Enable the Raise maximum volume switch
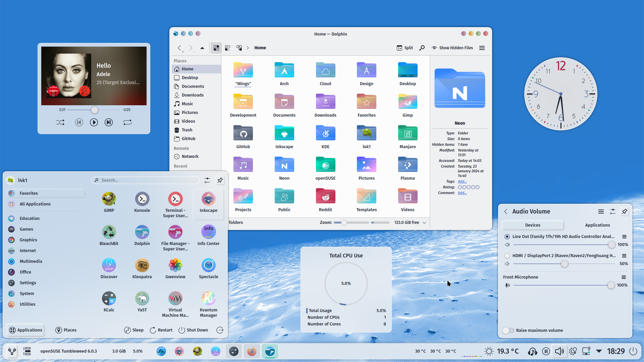The width and height of the screenshot is (644, 362). 508,330
